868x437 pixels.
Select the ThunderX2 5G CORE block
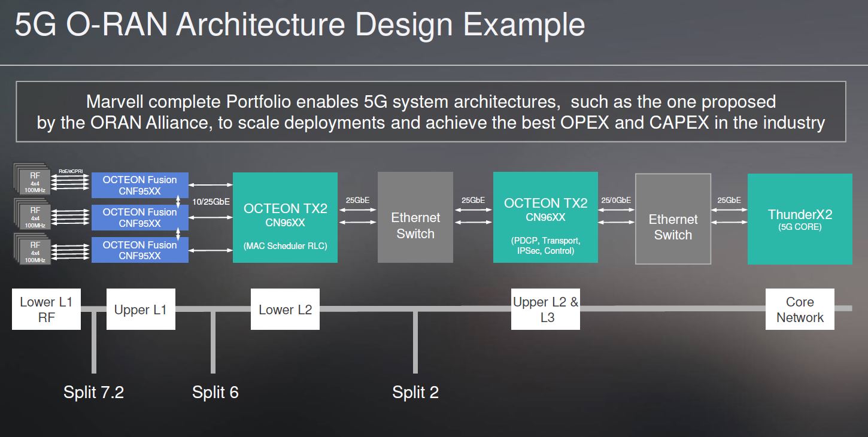click(x=800, y=219)
